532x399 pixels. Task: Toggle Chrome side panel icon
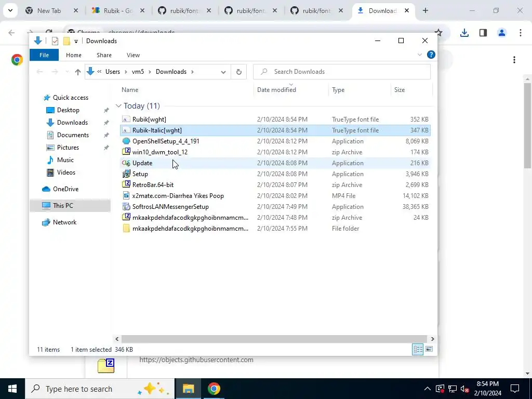(483, 33)
